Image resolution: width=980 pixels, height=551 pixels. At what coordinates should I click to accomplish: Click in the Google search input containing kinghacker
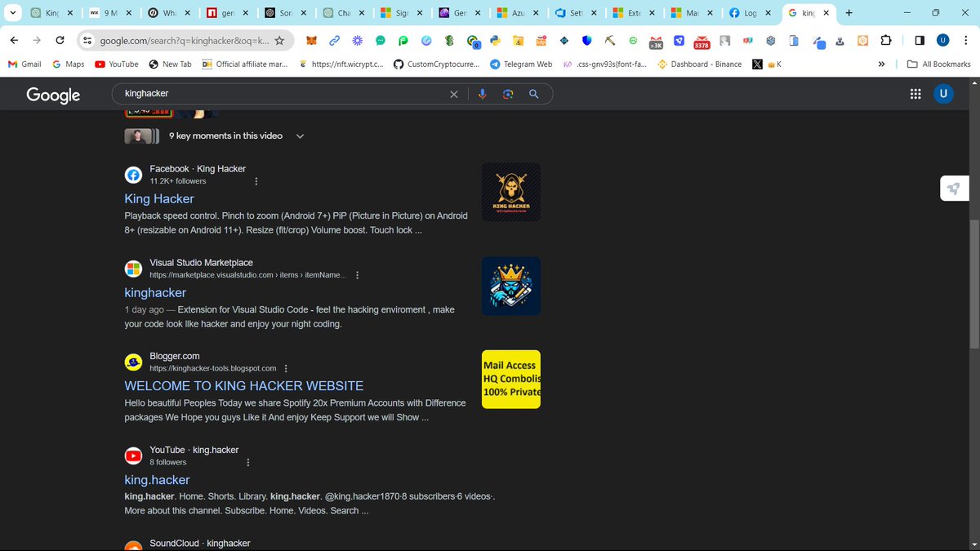click(x=282, y=94)
